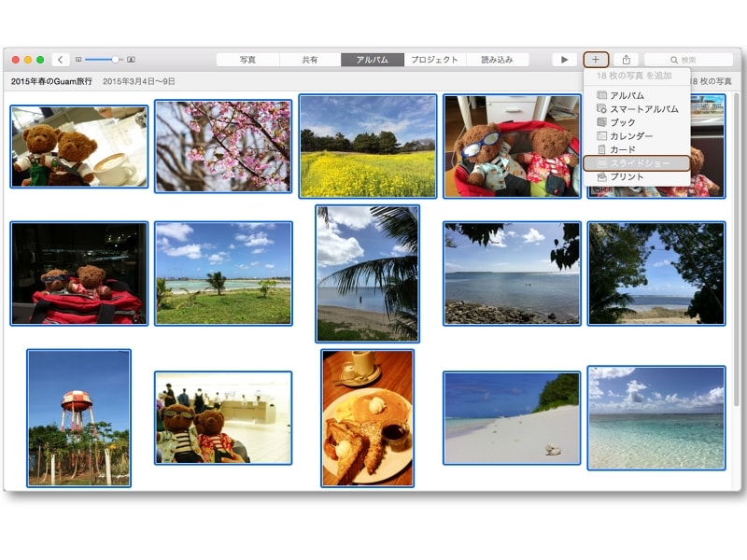The height and width of the screenshot is (560, 747).
Task: Switch to the 写真 tab
Action: click(x=247, y=60)
